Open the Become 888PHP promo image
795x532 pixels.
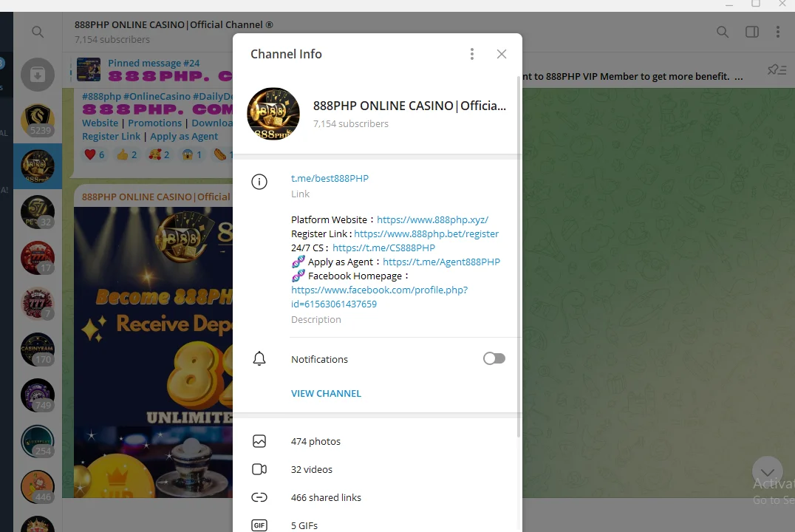coord(153,352)
